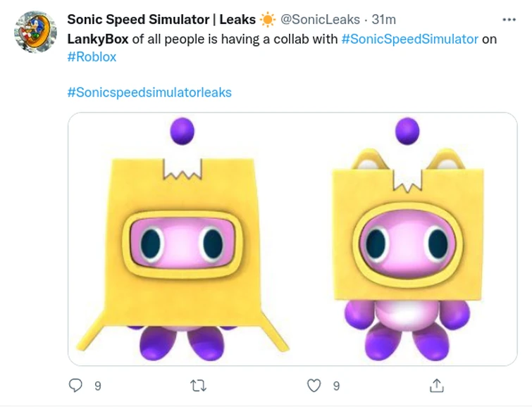532x409 pixels.
Task: Click the like count number 9
Action: (x=336, y=386)
